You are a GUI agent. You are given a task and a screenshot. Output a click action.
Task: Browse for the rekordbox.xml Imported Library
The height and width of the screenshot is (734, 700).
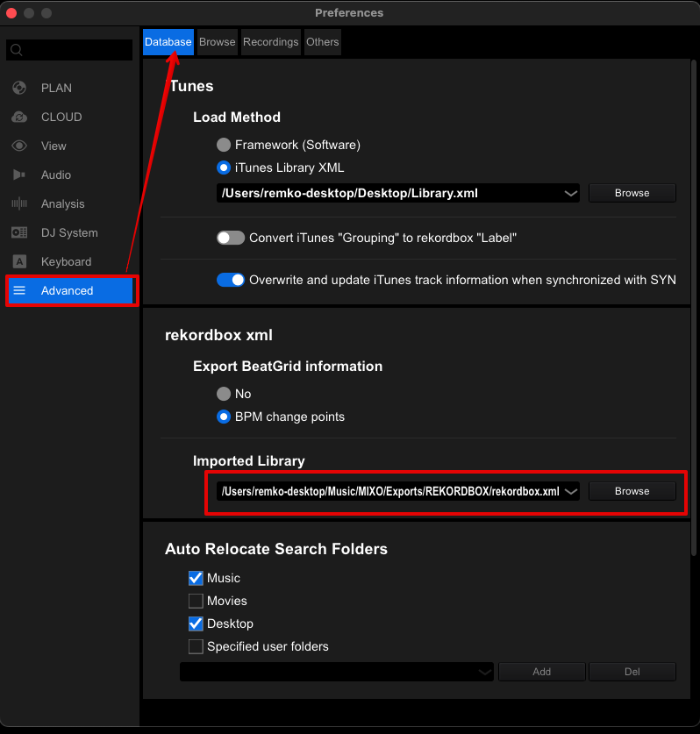tap(632, 491)
